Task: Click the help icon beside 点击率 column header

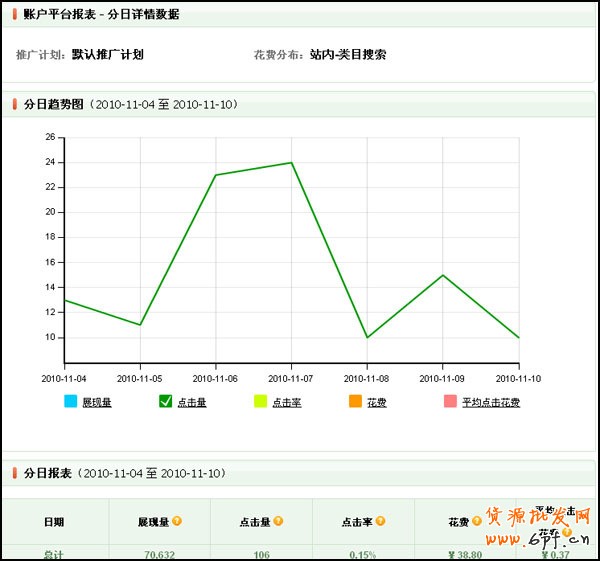Action: [x=381, y=521]
